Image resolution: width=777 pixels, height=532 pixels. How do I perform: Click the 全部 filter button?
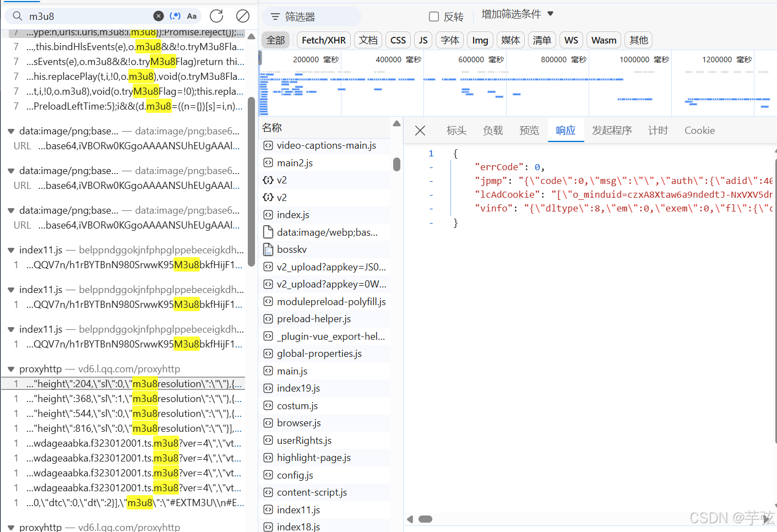275,40
